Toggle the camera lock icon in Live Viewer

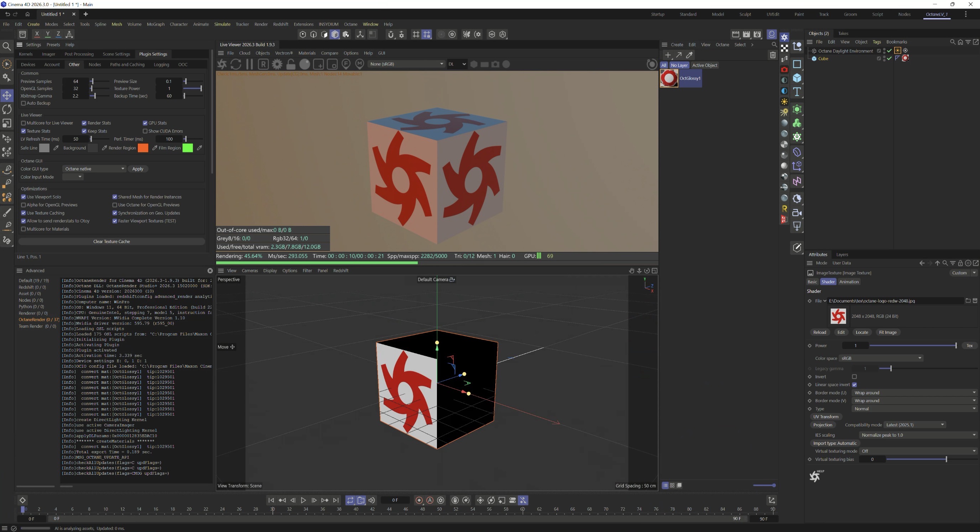(x=291, y=64)
